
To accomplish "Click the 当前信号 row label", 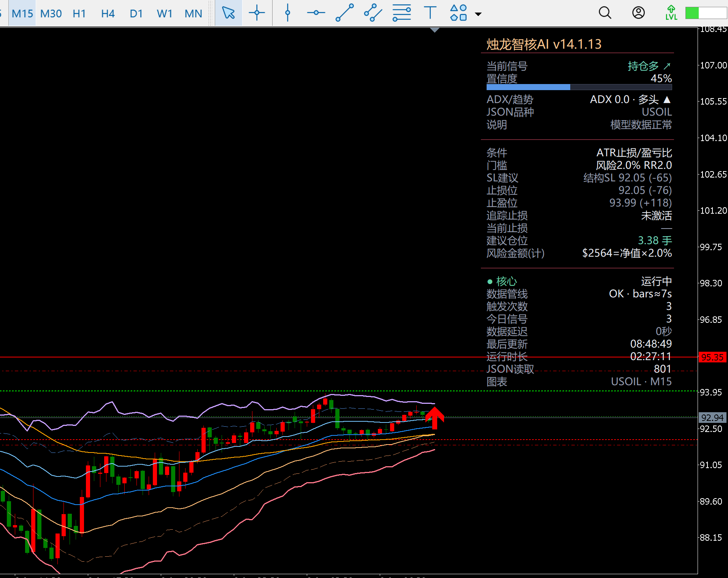I will click(x=507, y=66).
